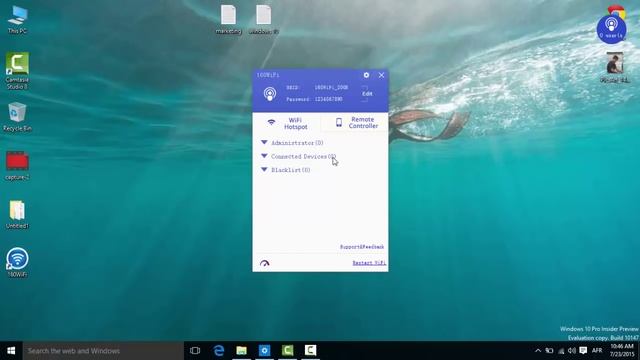Switch to green Camtasia taskbar icon

click(287, 351)
